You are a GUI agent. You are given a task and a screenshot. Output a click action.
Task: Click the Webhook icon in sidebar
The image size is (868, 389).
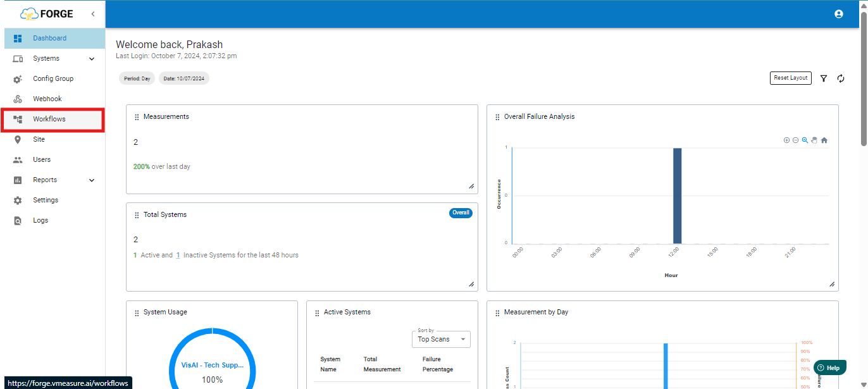18,99
